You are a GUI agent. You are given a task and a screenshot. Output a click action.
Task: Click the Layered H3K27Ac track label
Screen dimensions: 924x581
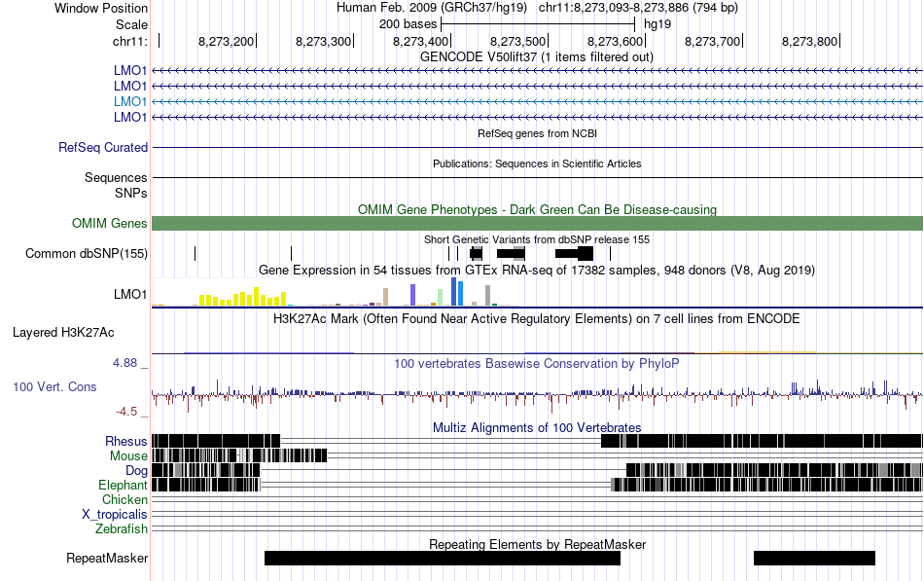coord(63,333)
